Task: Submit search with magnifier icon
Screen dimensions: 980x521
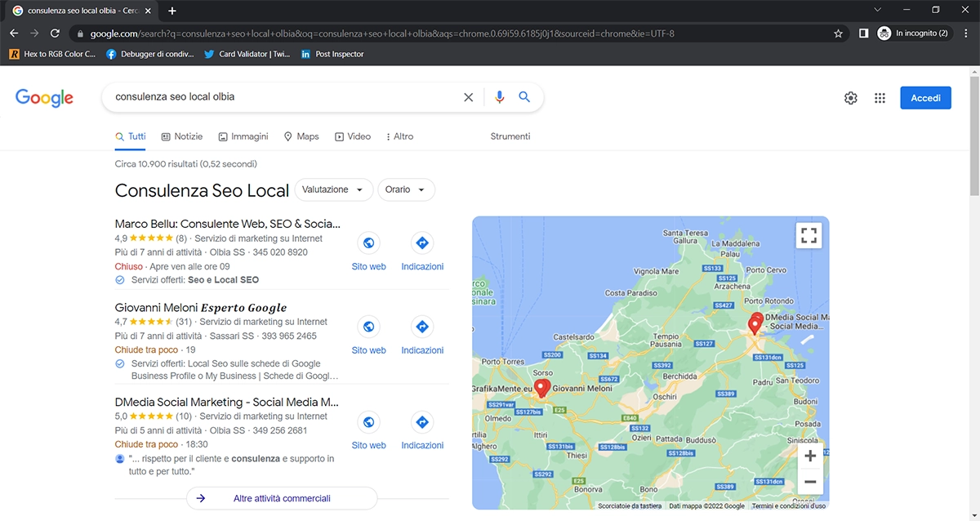Action: 524,97
